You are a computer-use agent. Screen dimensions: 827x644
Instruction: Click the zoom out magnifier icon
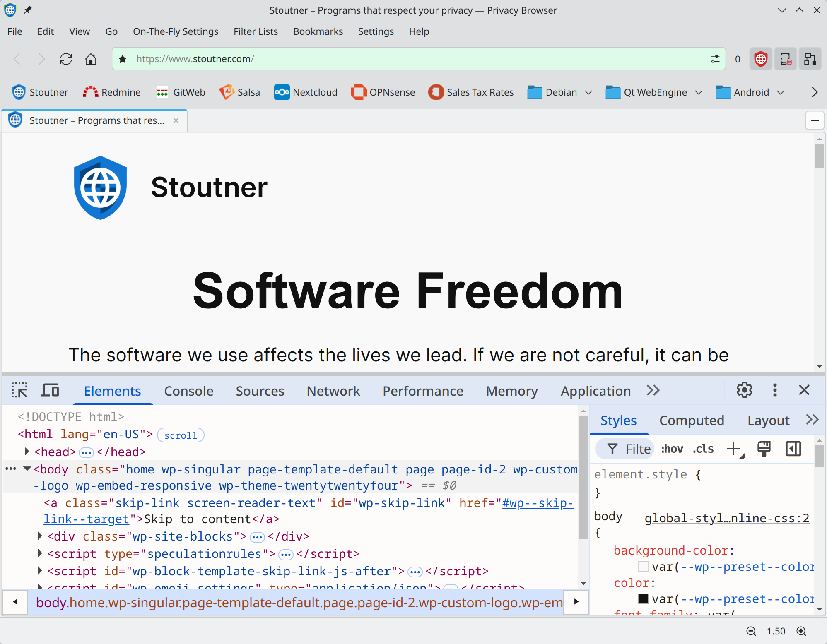click(751, 631)
